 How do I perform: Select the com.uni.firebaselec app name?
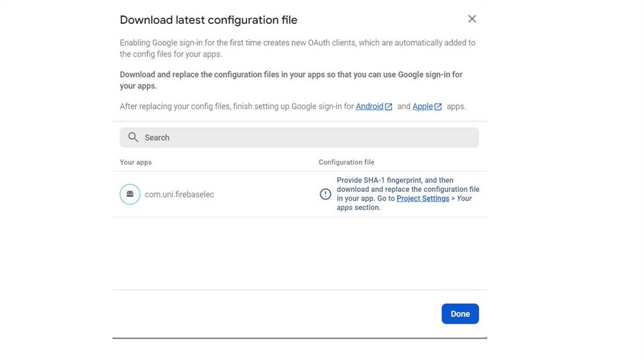(x=179, y=194)
